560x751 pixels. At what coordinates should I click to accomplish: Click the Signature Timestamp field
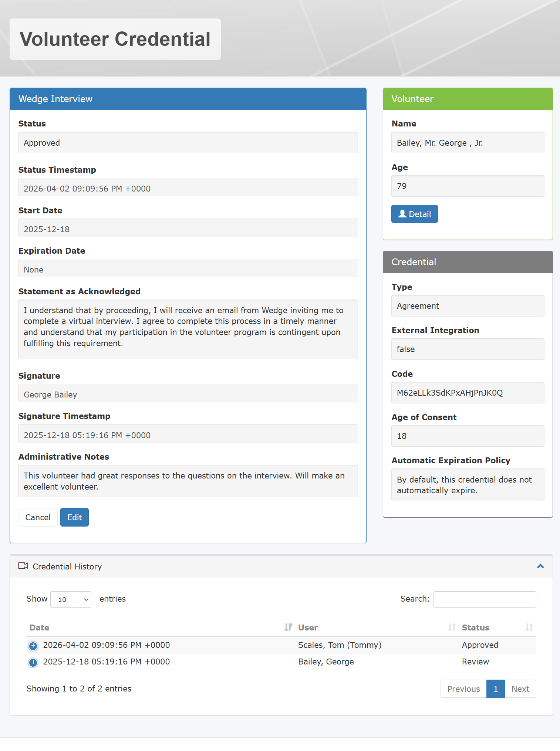[x=188, y=434]
